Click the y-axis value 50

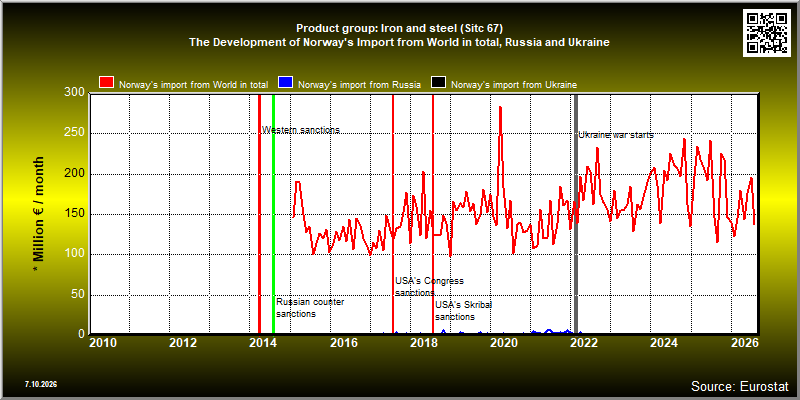[x=78, y=295]
